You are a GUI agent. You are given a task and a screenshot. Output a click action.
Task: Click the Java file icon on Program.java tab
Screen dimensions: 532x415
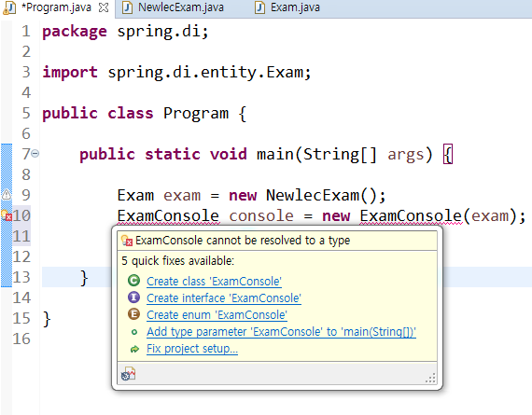point(8,7)
